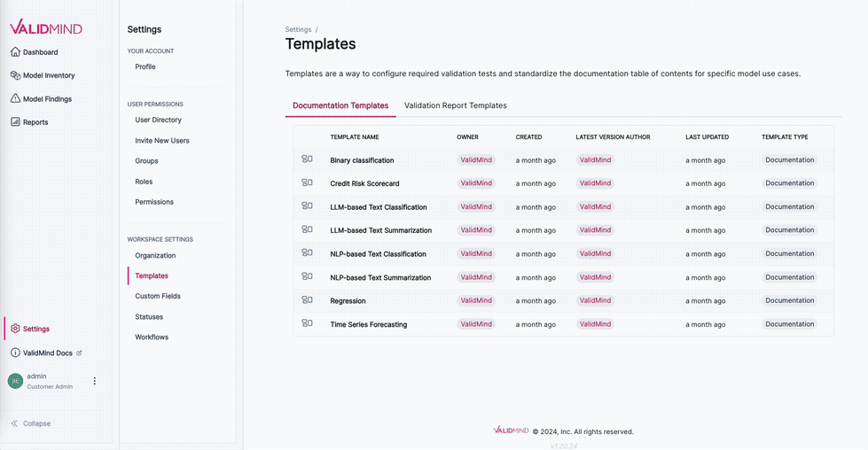Open Workflows workspace settings
The width and height of the screenshot is (868, 450).
pos(152,337)
